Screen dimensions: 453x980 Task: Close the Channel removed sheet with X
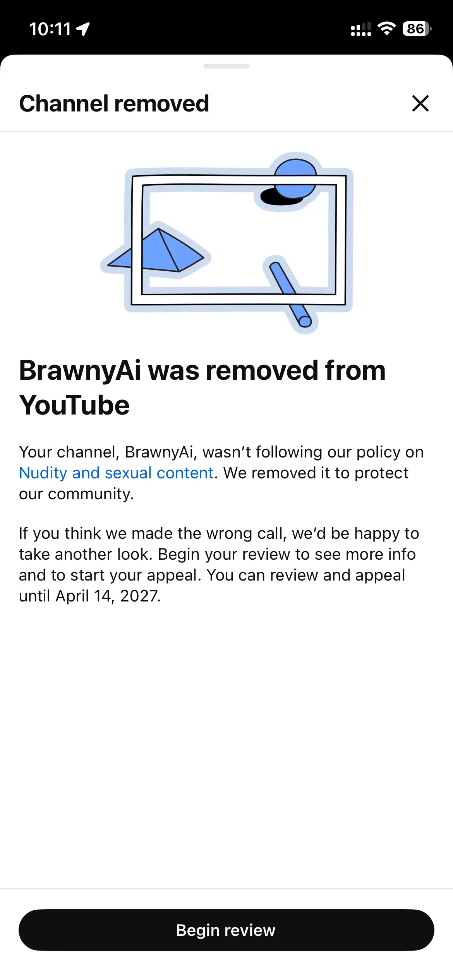420,103
